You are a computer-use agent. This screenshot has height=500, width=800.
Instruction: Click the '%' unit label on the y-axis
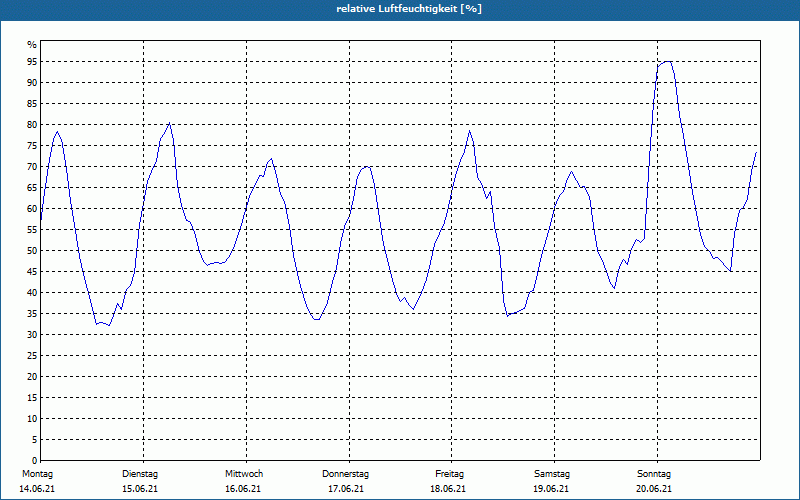click(x=32, y=45)
